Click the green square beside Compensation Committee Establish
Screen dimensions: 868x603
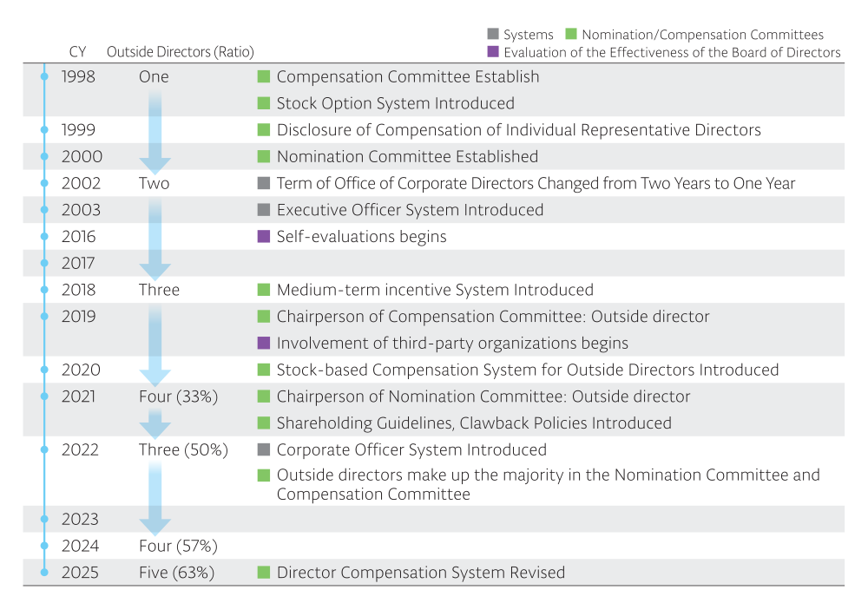(264, 76)
